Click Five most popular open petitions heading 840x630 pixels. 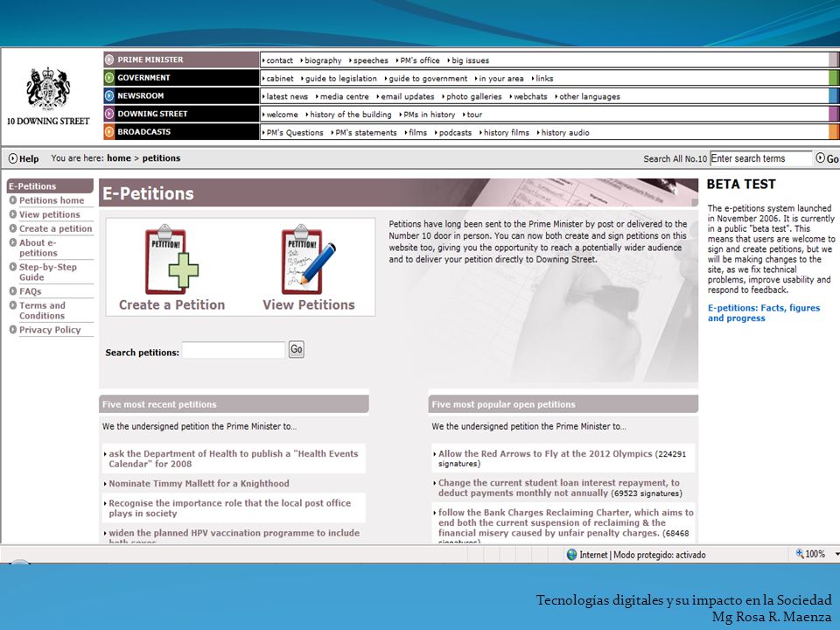504,404
